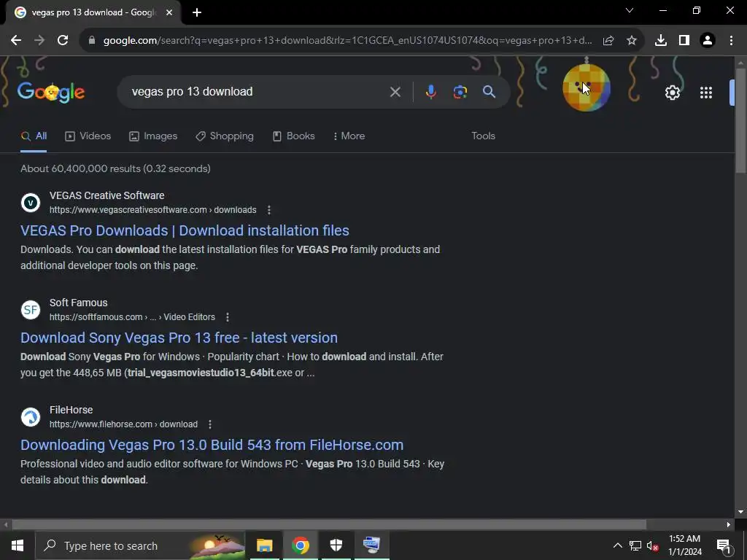Click the disco ball Google doodle

click(x=587, y=87)
